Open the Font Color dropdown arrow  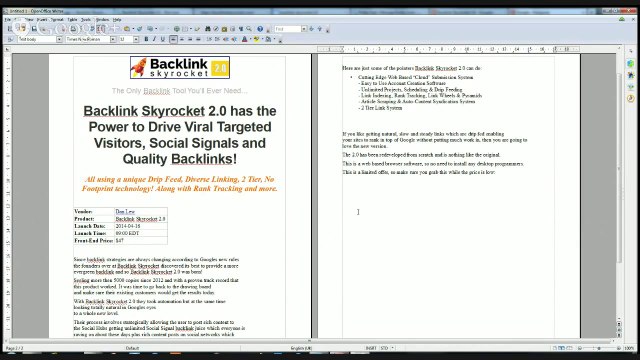tap(250, 39)
